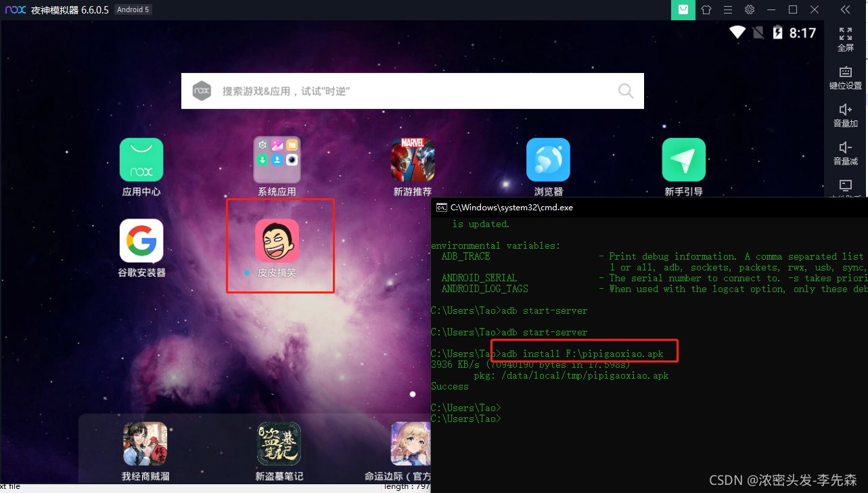Open the 我经商贼溜 game in dock

[145, 444]
